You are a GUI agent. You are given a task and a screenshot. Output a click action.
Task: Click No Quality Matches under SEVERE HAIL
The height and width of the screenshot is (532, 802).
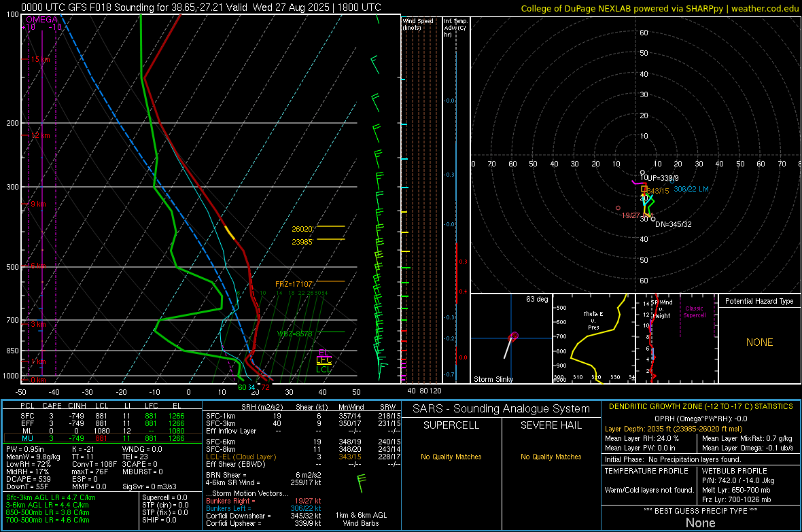[x=551, y=457]
